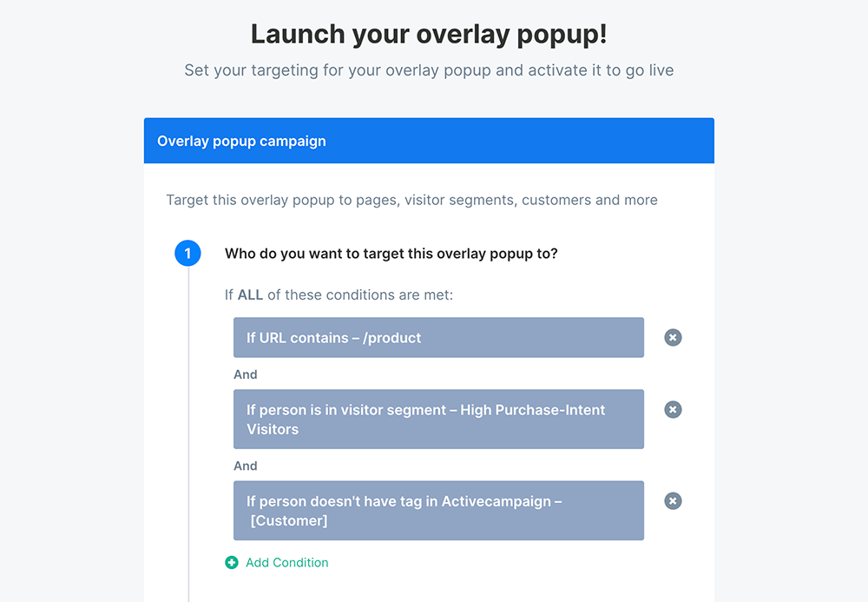Open the Overlay popup campaign header bar
The height and width of the screenshot is (602, 868).
tap(429, 140)
